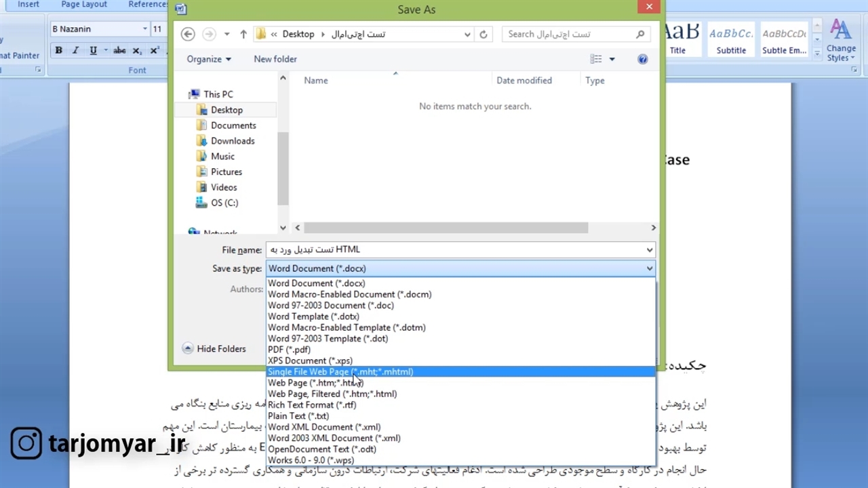Click the Up folder arrow icon
The image size is (868, 488).
coord(243,34)
